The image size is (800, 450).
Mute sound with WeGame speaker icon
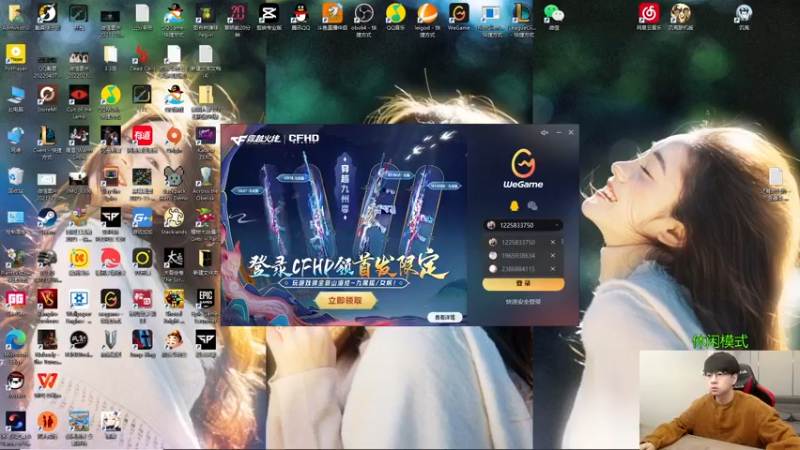click(x=544, y=133)
